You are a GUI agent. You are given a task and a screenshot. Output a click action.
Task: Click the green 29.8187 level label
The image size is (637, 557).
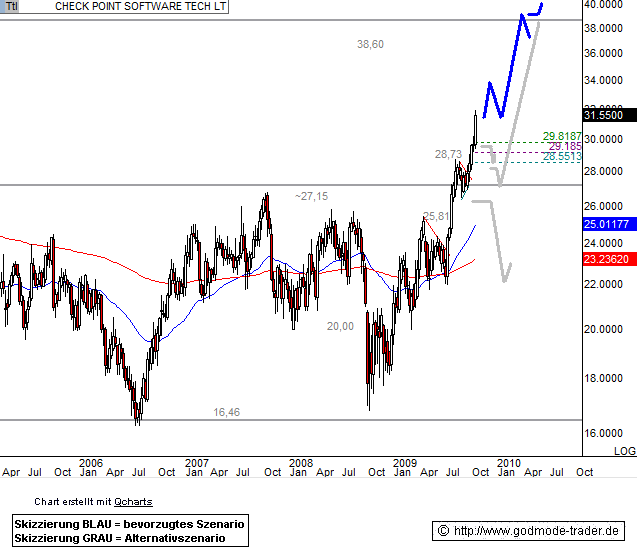click(x=562, y=136)
